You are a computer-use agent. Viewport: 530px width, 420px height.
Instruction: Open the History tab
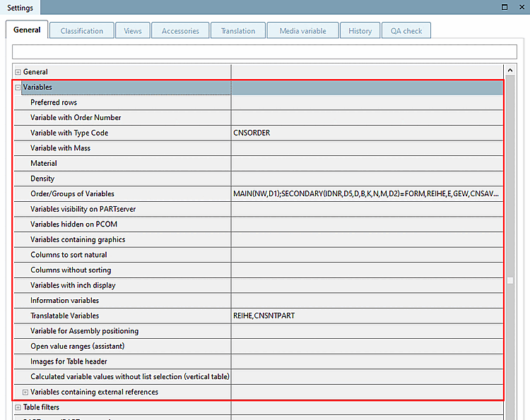click(360, 31)
